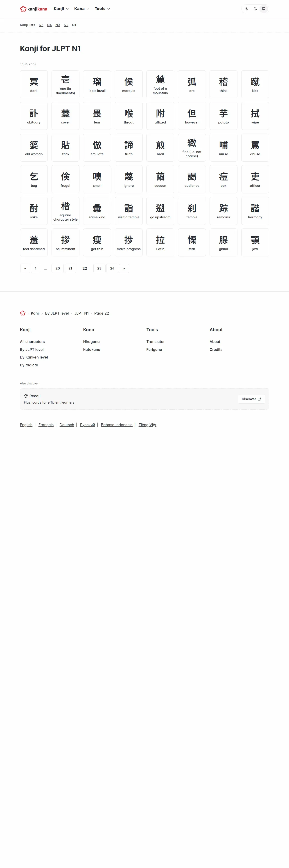Click the kanjikana logo in the header
Image resolution: width=289 pixels, height=868 pixels.
coord(34,9)
